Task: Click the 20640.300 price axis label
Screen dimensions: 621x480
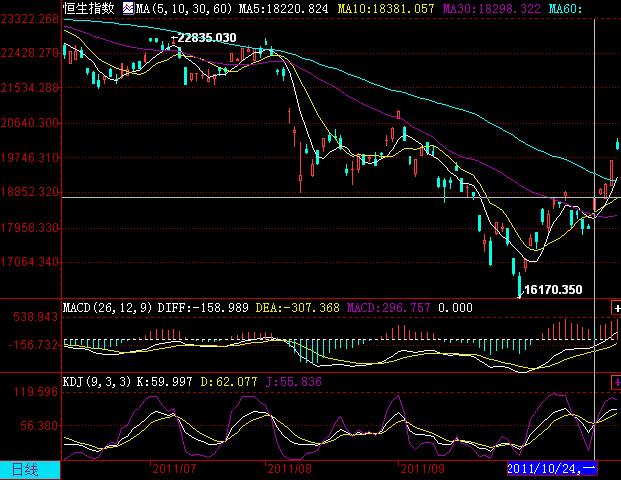Action: 30,123
